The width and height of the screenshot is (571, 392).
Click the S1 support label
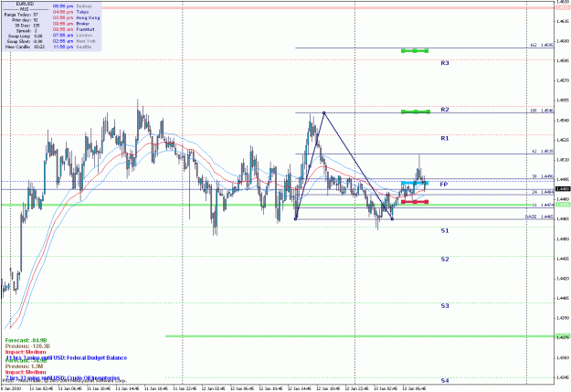(x=445, y=230)
